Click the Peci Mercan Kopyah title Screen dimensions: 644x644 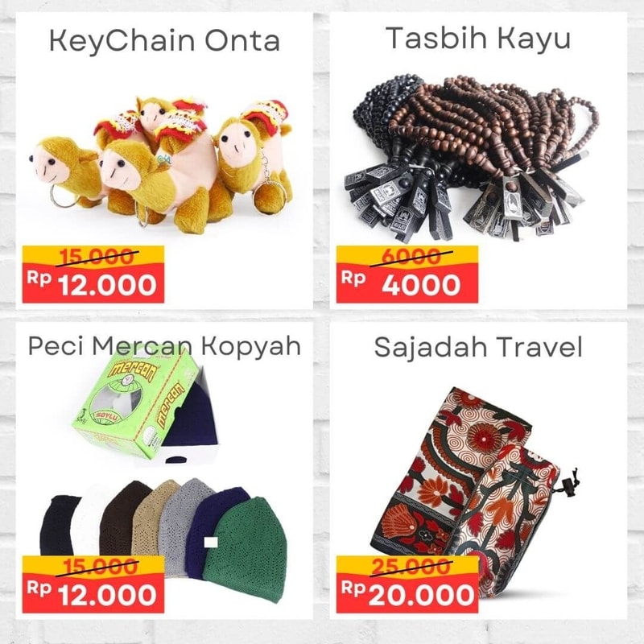pos(165,346)
